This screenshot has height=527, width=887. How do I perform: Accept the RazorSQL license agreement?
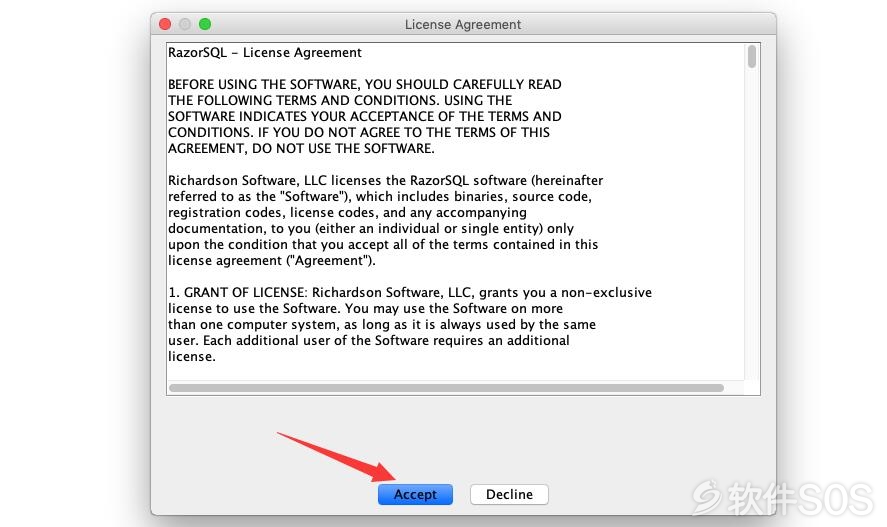coord(415,494)
